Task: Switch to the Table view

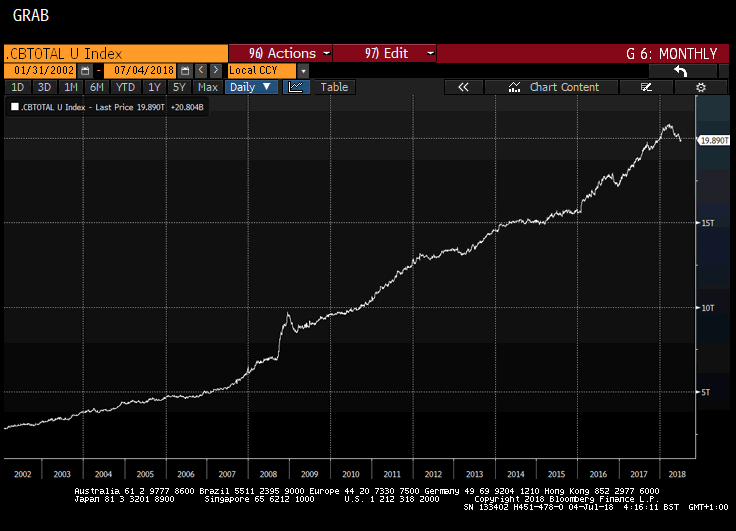Action: [x=334, y=87]
